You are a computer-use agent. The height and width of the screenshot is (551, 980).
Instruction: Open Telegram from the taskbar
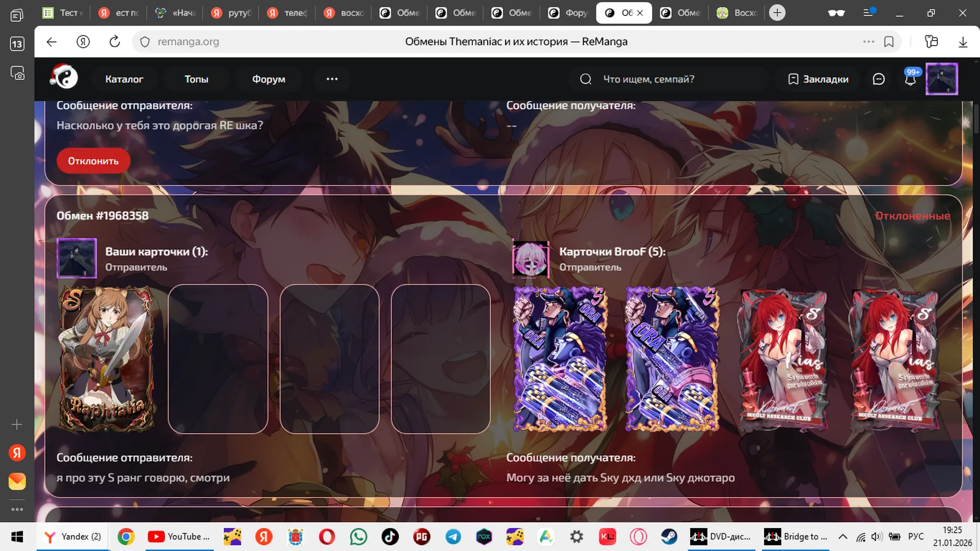point(453,537)
